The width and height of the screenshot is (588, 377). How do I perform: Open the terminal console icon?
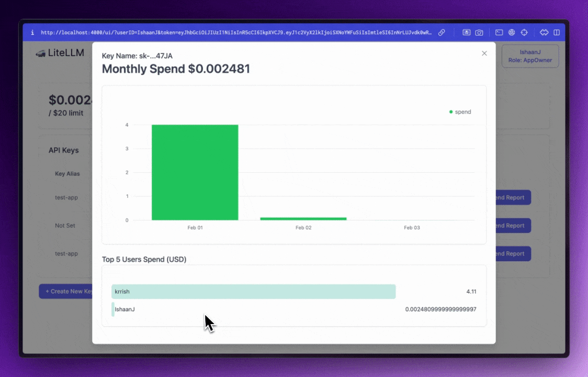click(499, 32)
